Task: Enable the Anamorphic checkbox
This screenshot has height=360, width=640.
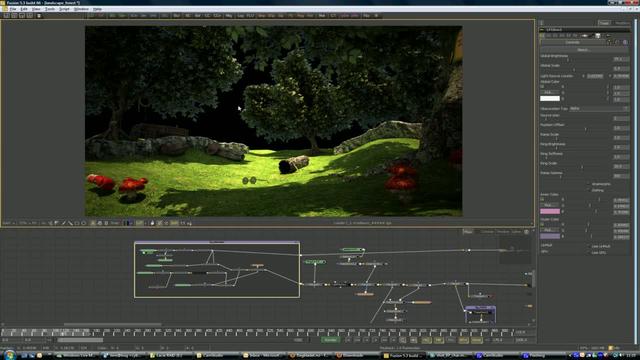Action: (589, 184)
